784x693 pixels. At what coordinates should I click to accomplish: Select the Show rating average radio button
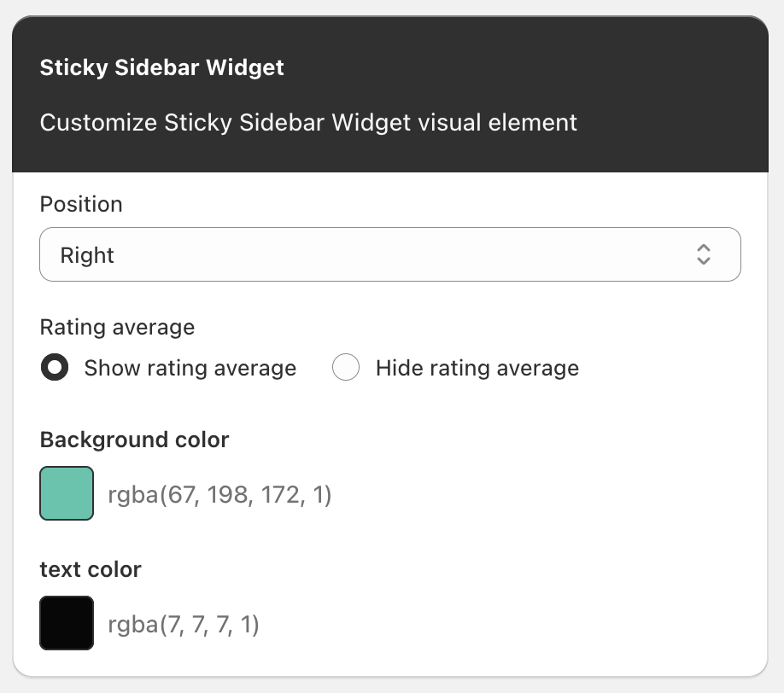55,368
